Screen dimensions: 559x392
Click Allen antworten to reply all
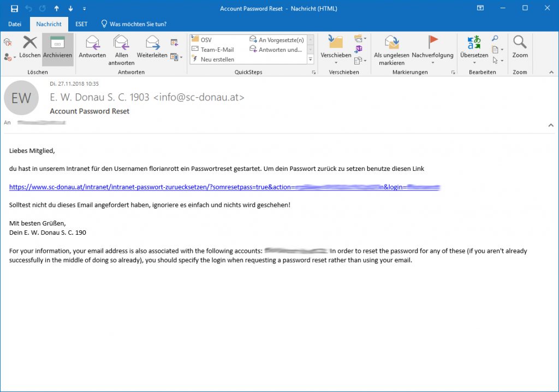tap(121, 50)
